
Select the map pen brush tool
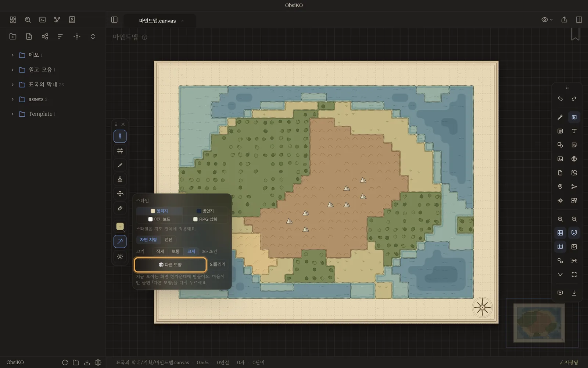point(120,137)
